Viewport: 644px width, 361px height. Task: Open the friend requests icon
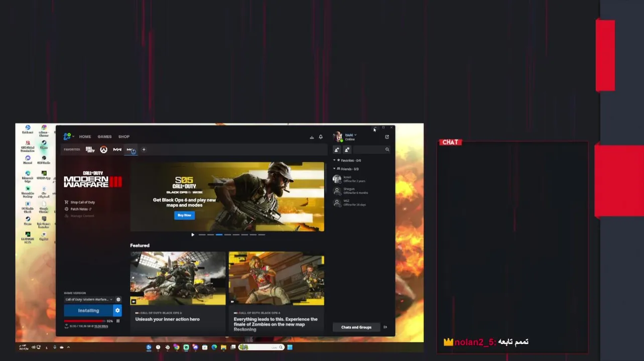tap(347, 149)
